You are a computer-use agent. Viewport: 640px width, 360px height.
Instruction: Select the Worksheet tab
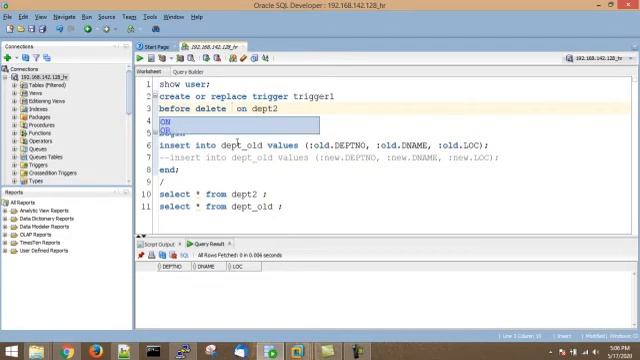(149, 71)
